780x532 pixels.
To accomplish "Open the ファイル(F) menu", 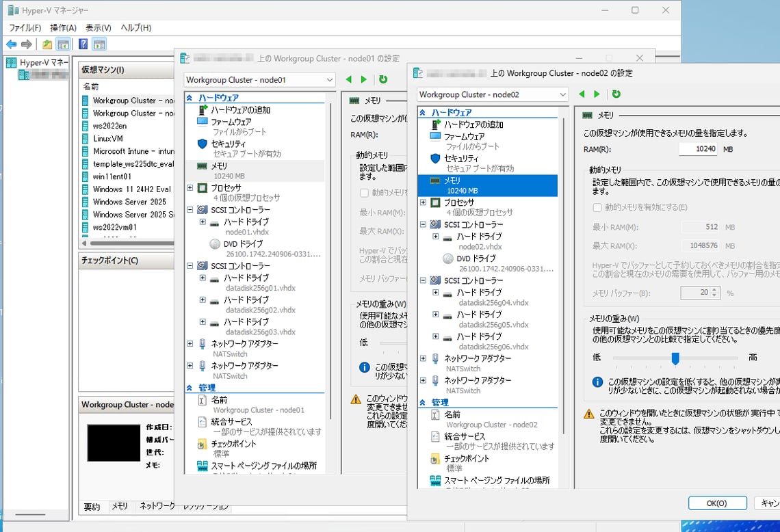I will point(25,28).
